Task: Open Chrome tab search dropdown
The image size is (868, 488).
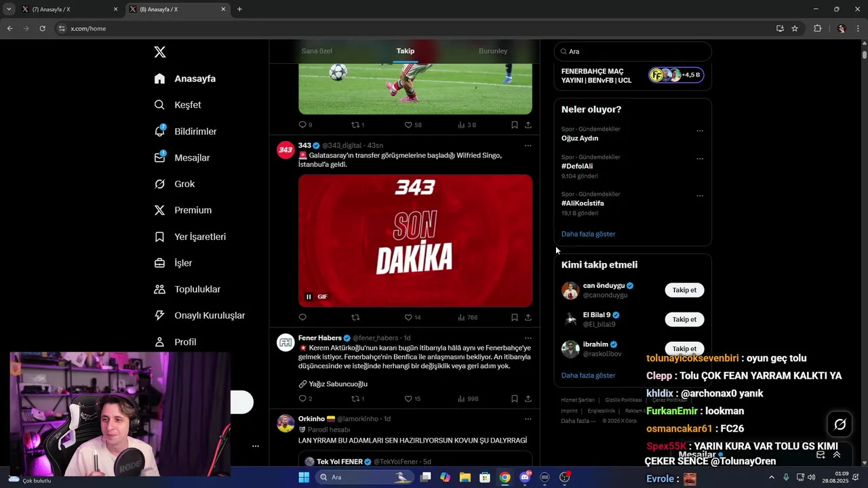Action: (x=9, y=9)
